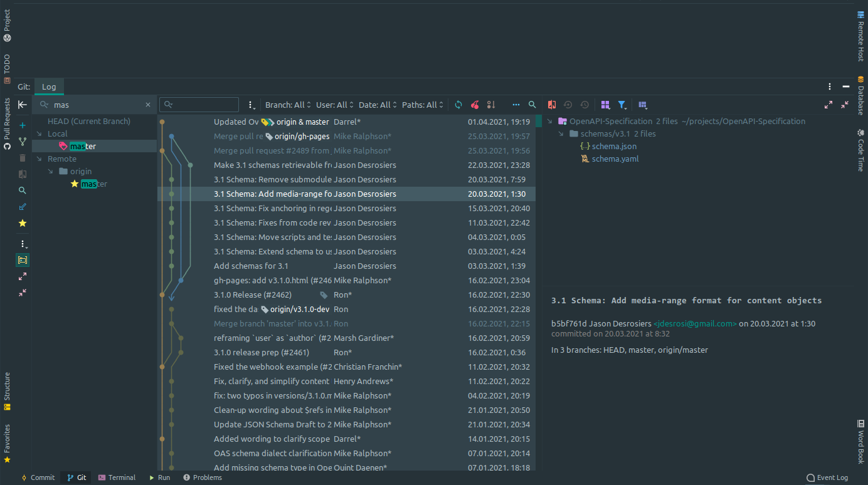Toggle favorite star on origin master

(x=75, y=184)
